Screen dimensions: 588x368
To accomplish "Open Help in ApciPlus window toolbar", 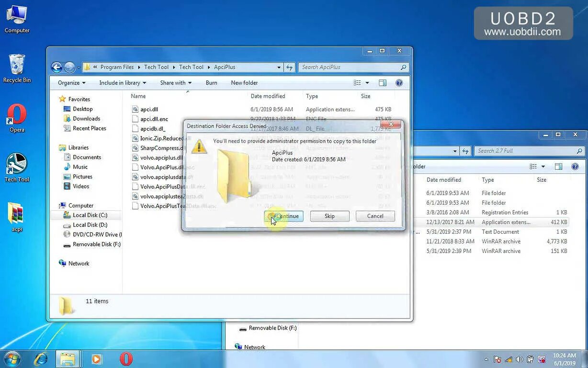I will point(399,83).
